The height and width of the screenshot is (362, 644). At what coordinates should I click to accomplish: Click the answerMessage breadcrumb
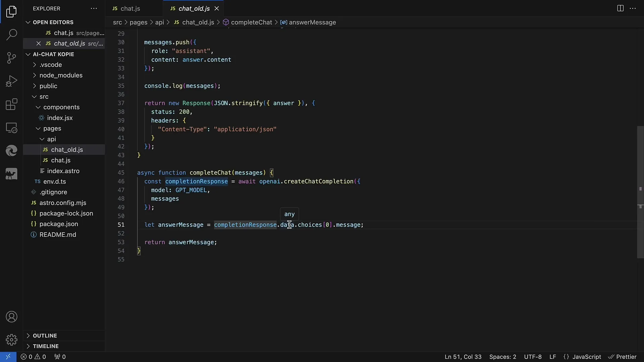tap(308, 22)
